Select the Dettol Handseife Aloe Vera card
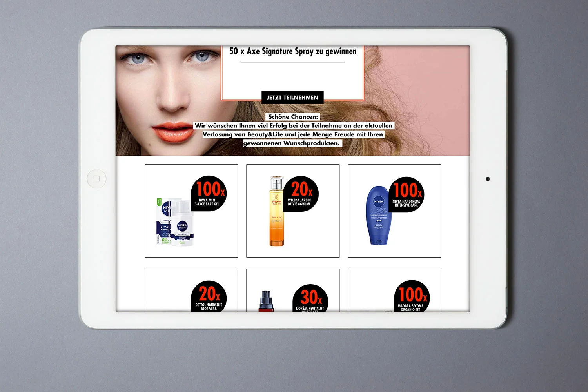This screenshot has height=392, width=588. (191, 290)
